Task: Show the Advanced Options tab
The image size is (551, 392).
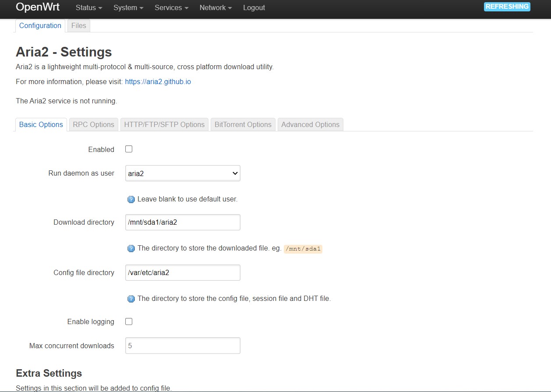Action: [x=310, y=124]
